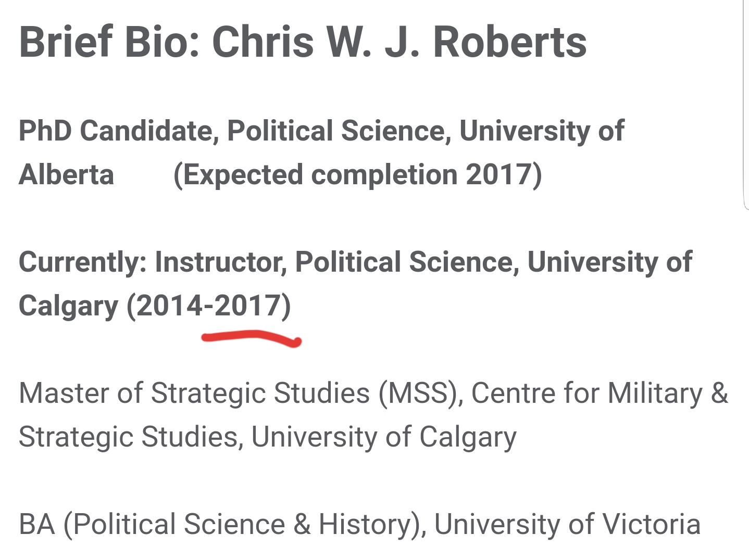Click the text "Expected completion 2017"
This screenshot has height=560, width=749.
[x=357, y=175]
